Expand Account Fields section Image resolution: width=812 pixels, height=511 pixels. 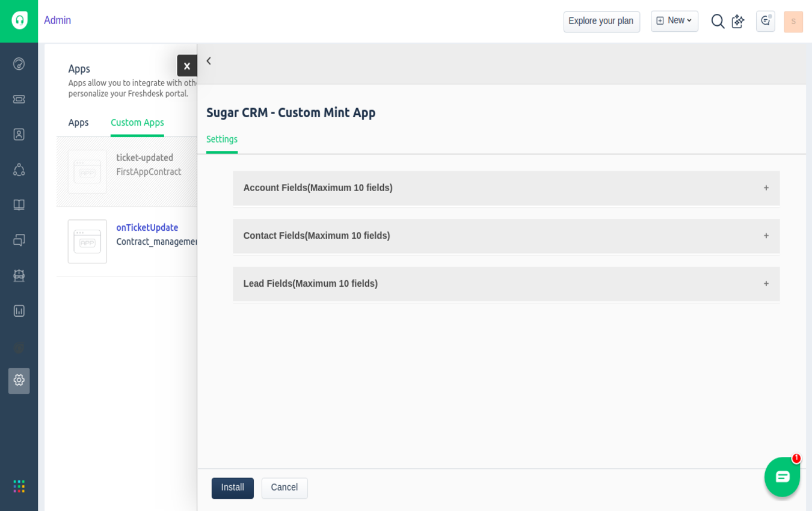506,188
